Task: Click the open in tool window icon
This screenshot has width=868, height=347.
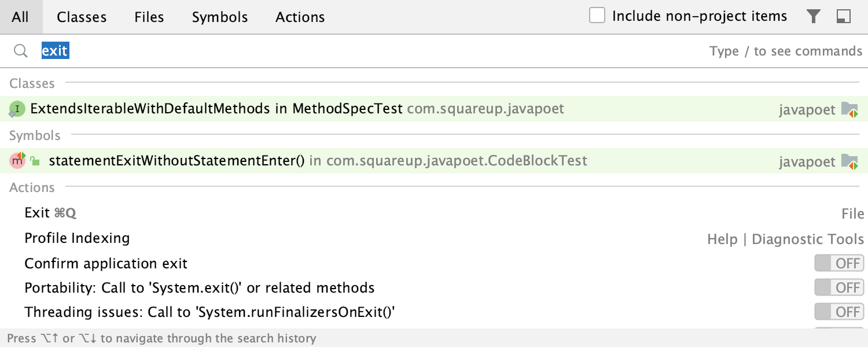Action: 843,17
